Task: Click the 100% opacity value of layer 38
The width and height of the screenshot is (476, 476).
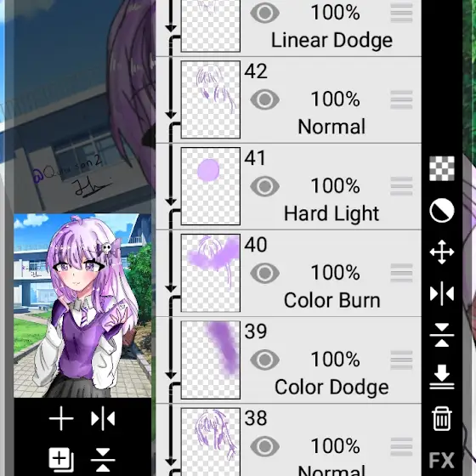Action: pos(336,446)
